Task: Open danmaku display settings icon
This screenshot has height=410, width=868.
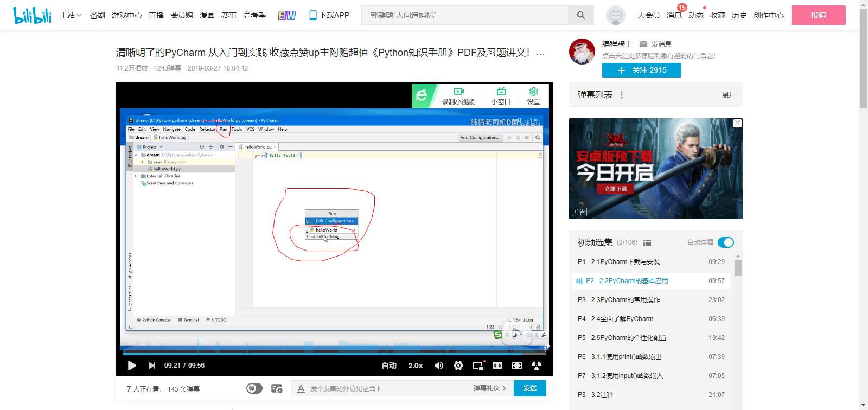Action: [277, 388]
